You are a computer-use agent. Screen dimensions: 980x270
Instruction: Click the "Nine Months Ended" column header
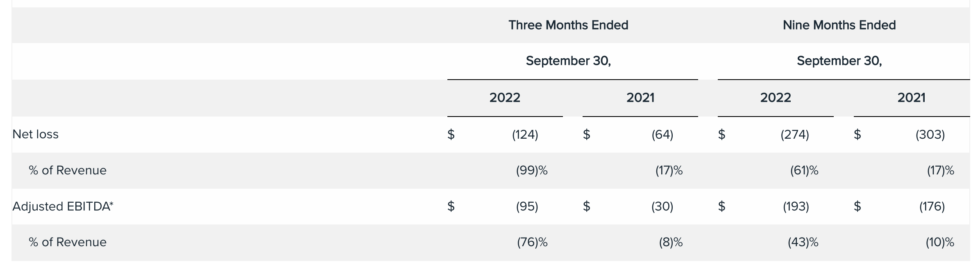tap(839, 25)
